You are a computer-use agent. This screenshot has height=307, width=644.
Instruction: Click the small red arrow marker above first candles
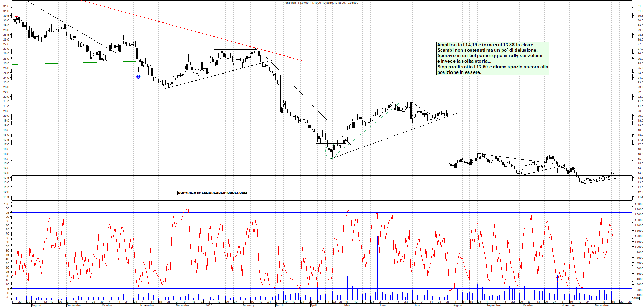[x=16, y=17]
